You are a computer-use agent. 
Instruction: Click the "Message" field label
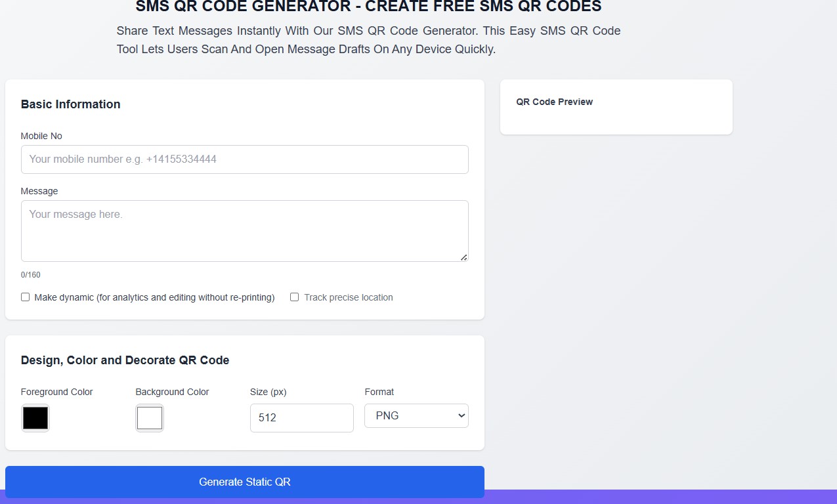pyautogui.click(x=39, y=191)
